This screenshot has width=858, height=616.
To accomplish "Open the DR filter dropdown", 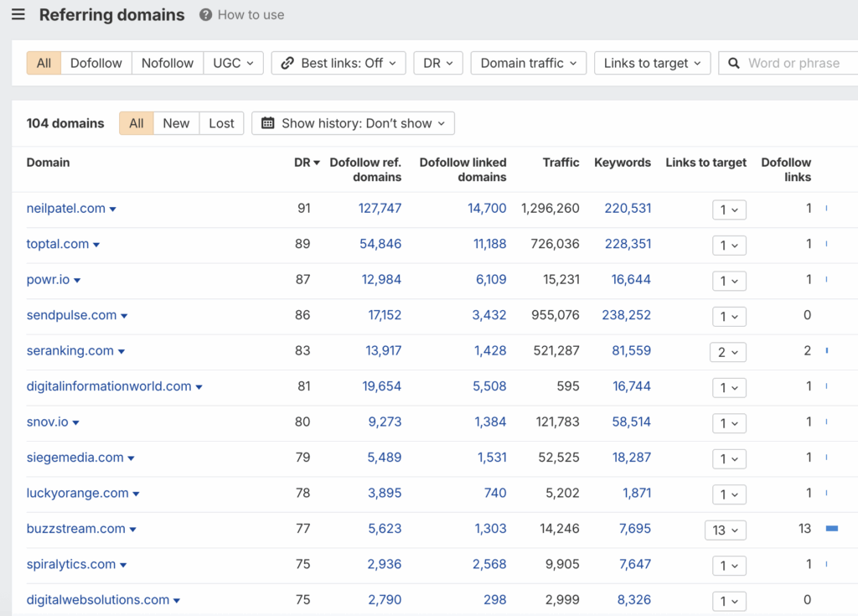I will coord(437,63).
